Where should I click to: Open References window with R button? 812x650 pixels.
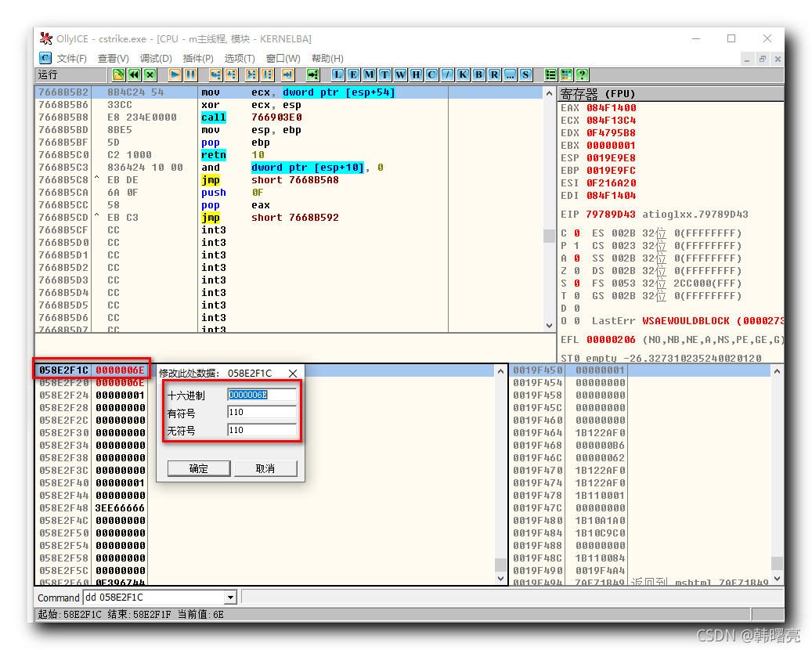494,74
